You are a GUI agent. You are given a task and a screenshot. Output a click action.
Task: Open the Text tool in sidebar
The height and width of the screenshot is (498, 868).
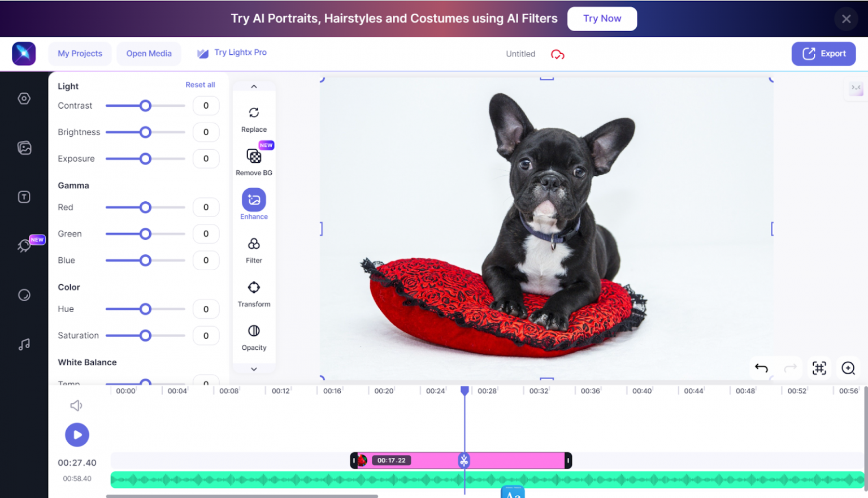(x=24, y=197)
